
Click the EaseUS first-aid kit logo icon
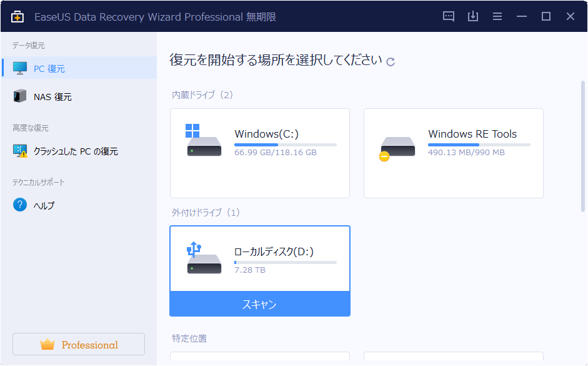pyautogui.click(x=17, y=17)
